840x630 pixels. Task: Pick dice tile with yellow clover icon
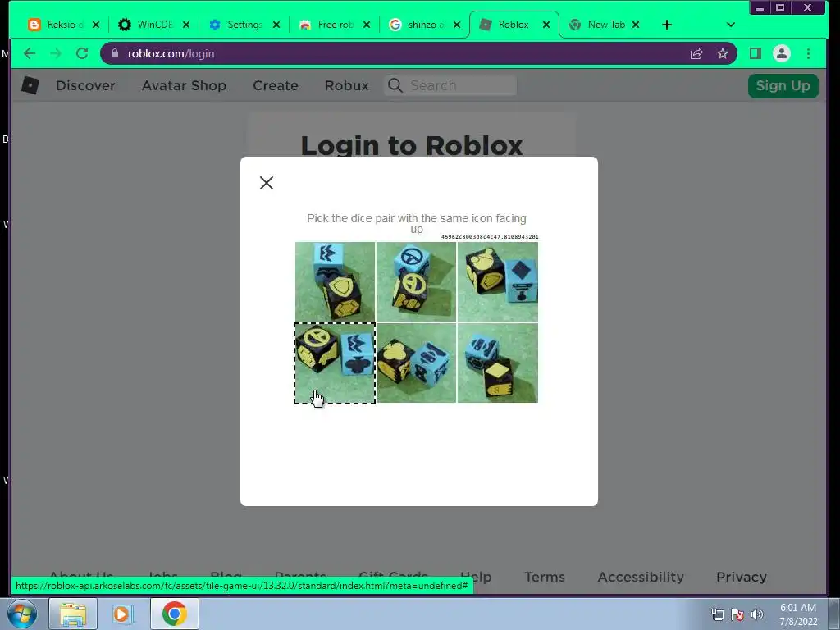[x=416, y=363]
